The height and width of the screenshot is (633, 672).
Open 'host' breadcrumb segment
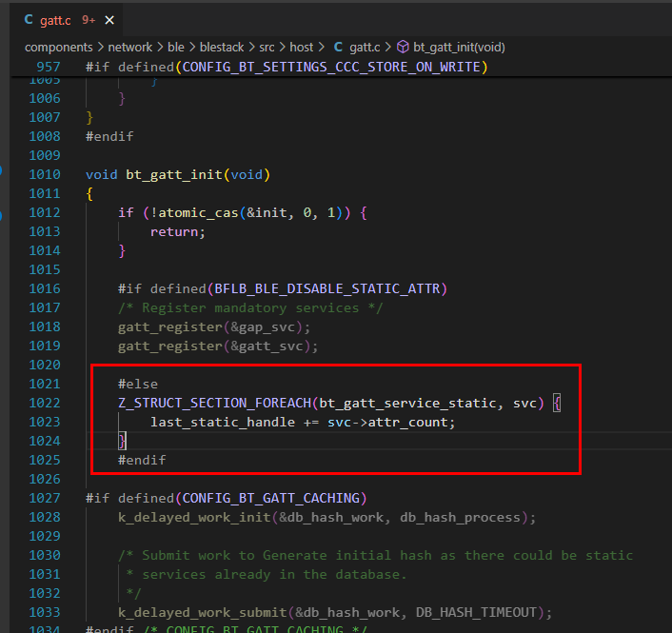[x=302, y=48]
